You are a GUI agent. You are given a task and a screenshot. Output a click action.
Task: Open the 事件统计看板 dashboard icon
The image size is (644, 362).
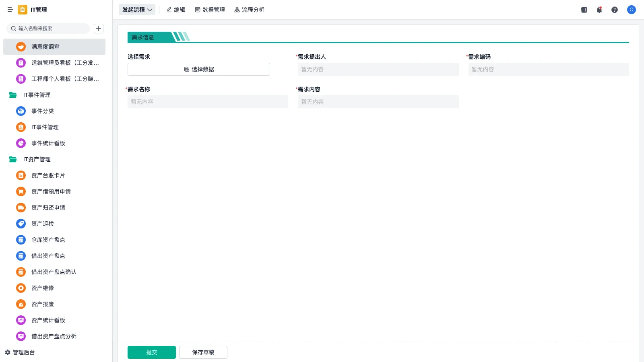[x=21, y=143]
